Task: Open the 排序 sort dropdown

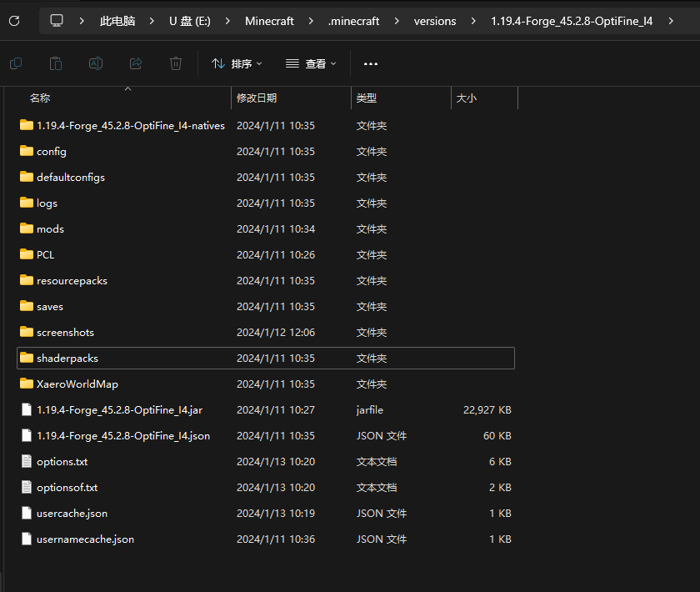Action: [x=237, y=64]
